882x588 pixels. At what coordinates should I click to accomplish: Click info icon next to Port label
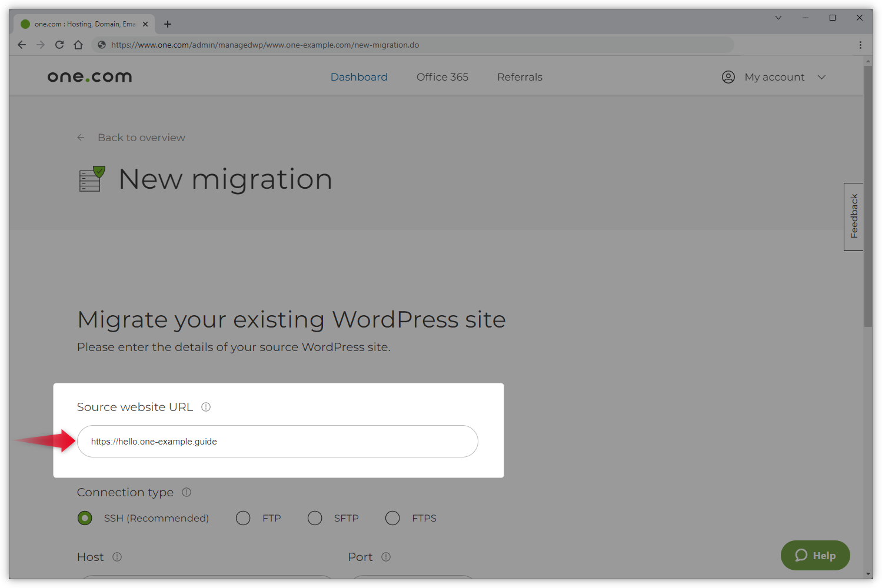pos(386,557)
